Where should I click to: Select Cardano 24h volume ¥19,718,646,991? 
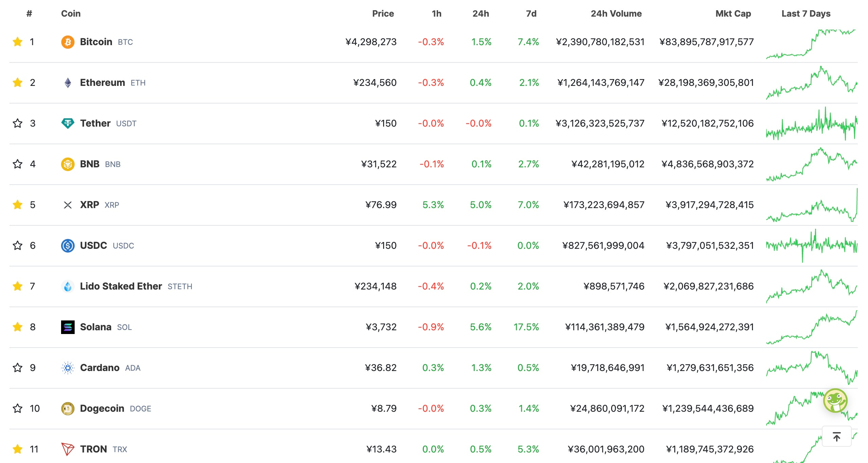(x=607, y=368)
